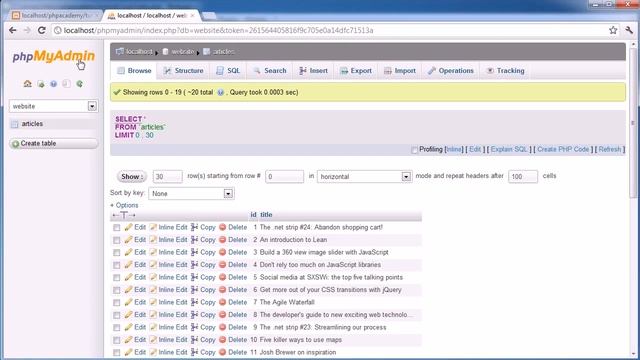Check the row 1 checkbox
640x360 pixels.
(x=117, y=228)
